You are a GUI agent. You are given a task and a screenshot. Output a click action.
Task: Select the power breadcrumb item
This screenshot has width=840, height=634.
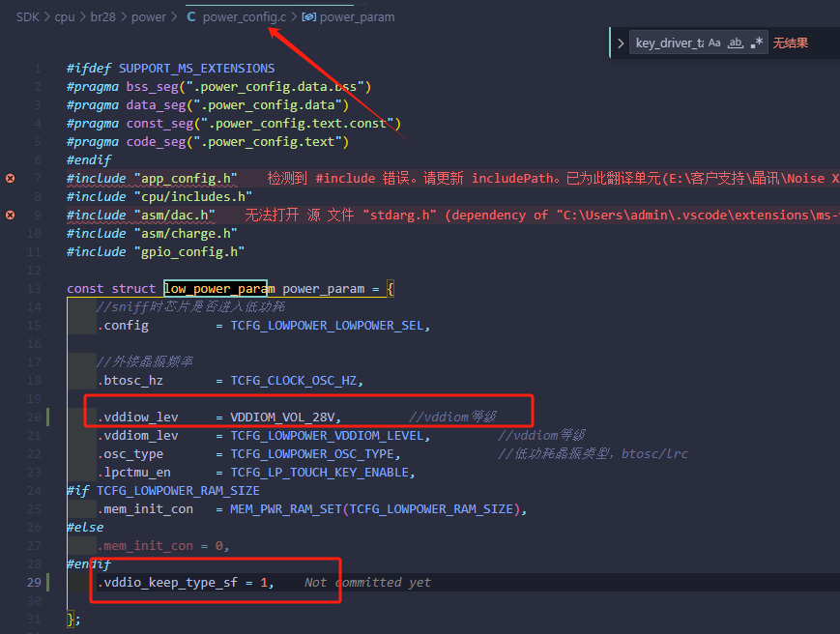(149, 17)
